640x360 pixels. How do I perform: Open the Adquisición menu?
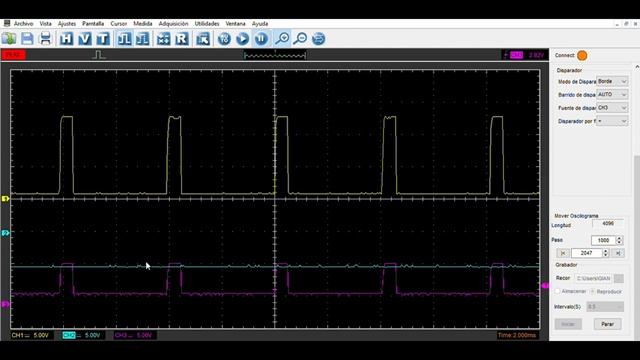pos(173,24)
